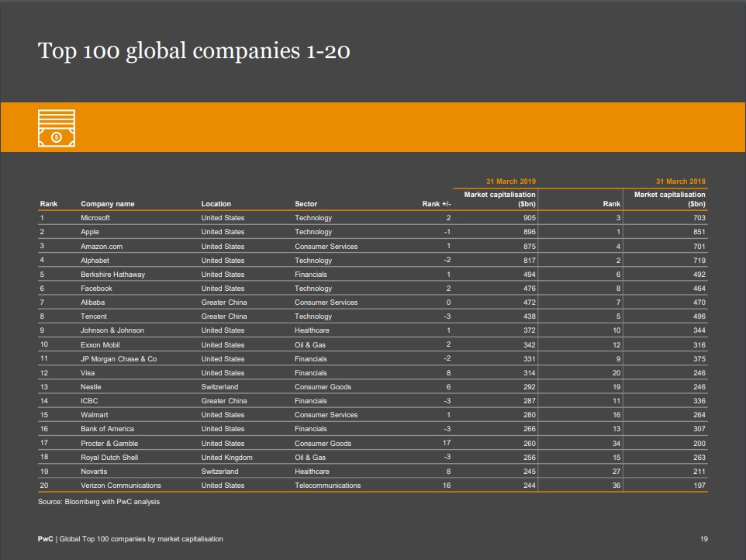Click Tencent's 2018 market cap value 496
The image size is (746, 560).
(x=699, y=316)
